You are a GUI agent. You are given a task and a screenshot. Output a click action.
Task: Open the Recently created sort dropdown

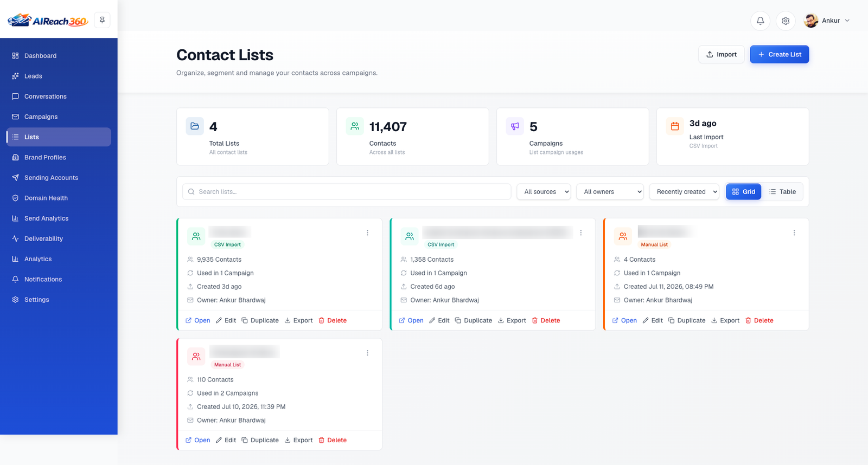point(684,192)
